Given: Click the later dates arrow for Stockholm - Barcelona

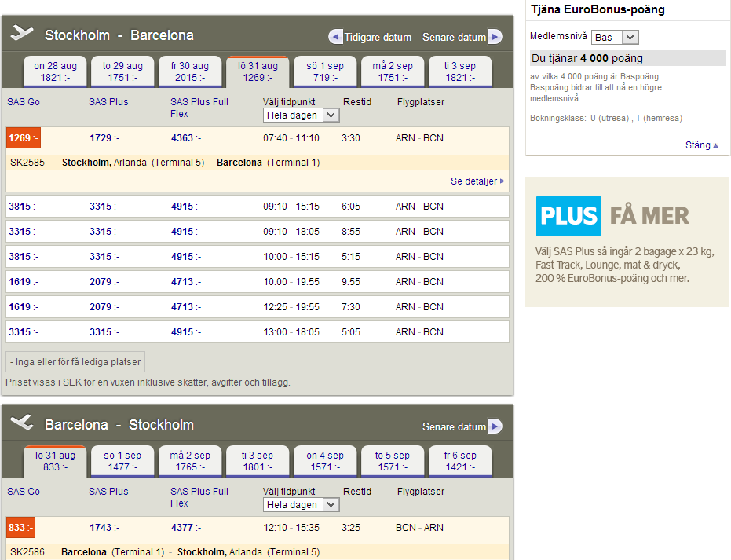Looking at the screenshot, I should click(495, 37).
